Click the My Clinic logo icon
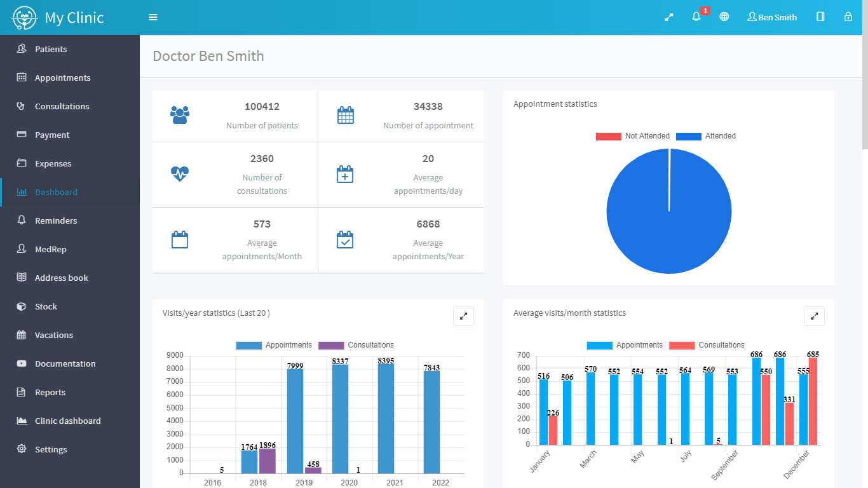The width and height of the screenshot is (868, 488). (25, 18)
